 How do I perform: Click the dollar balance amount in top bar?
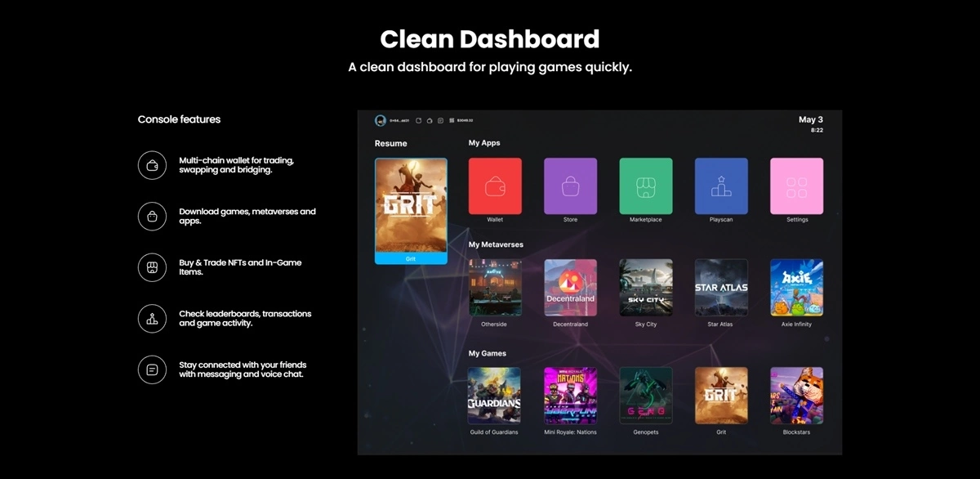click(465, 121)
